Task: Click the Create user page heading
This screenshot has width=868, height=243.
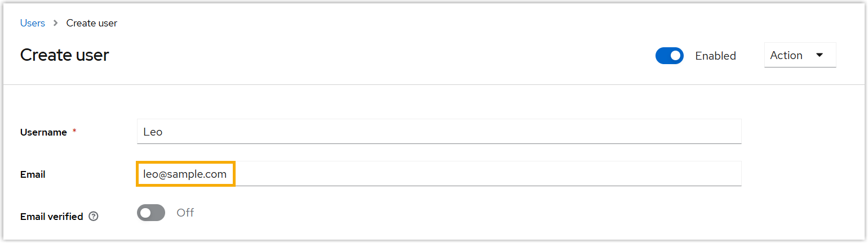Action: pos(64,55)
